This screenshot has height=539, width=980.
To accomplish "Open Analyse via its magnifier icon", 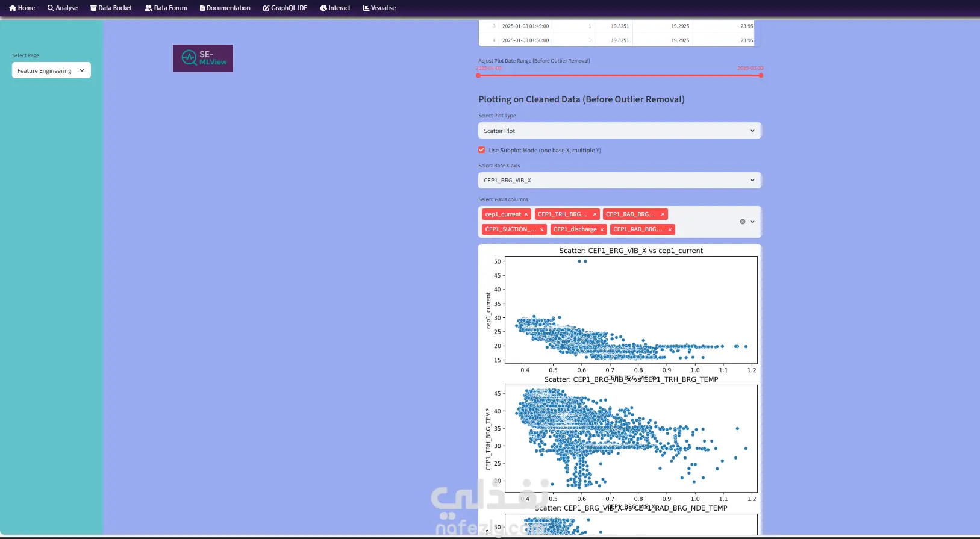I will (51, 8).
